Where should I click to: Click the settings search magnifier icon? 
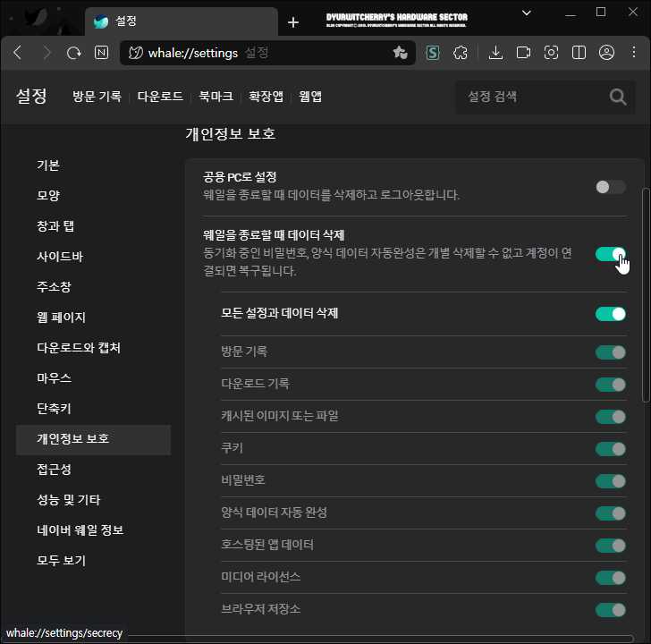point(618,97)
